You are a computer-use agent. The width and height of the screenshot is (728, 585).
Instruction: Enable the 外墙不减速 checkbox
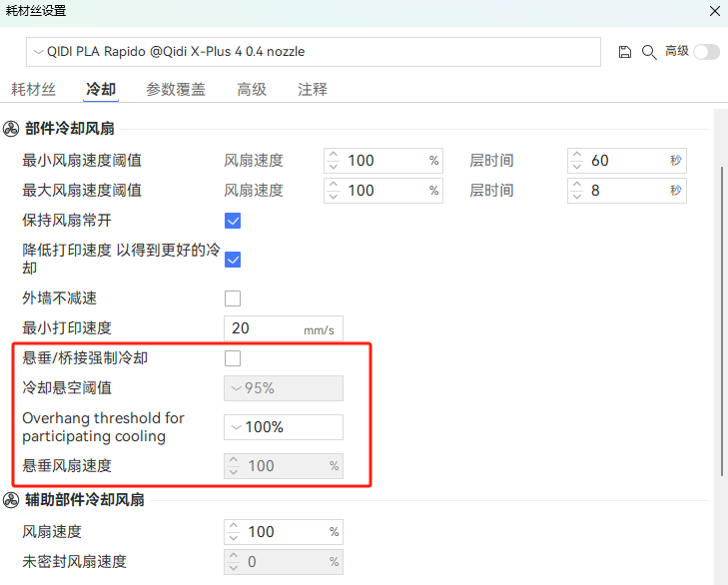tap(233, 297)
